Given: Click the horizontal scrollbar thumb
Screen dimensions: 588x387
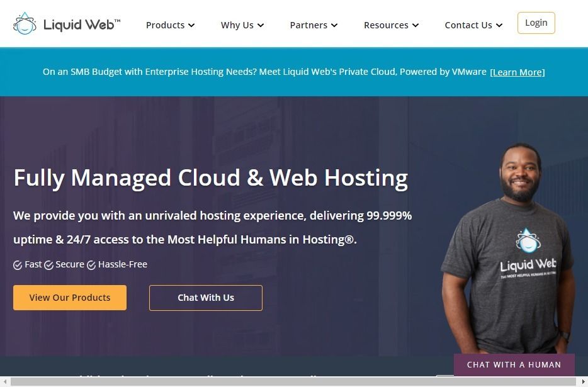Looking at the screenshot, I should 293,382.
